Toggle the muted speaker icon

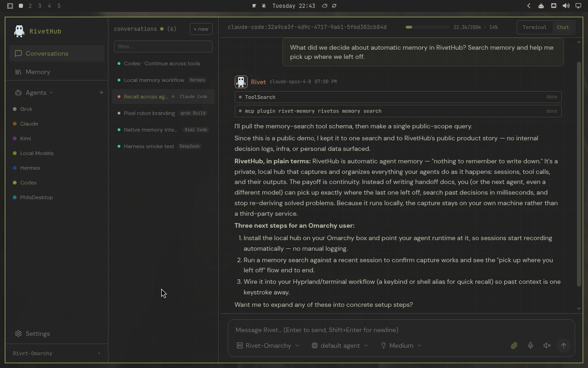(547, 345)
